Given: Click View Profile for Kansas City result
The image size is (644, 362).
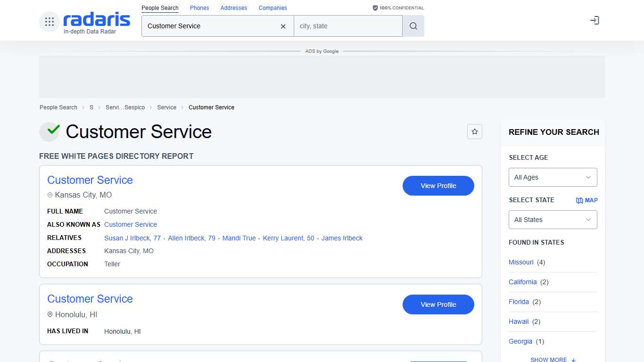Looking at the screenshot, I should pos(438,185).
